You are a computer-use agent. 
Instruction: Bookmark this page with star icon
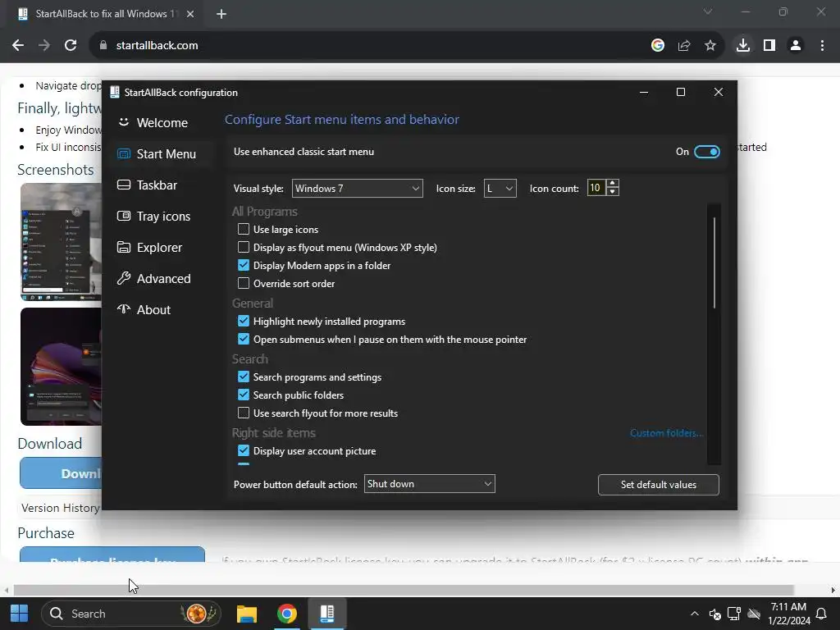pos(710,46)
